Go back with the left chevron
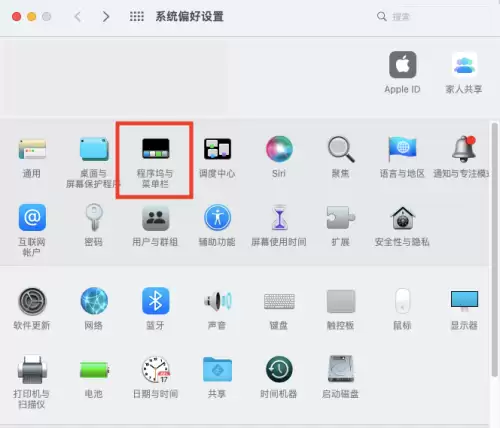500x428 pixels. click(x=78, y=16)
